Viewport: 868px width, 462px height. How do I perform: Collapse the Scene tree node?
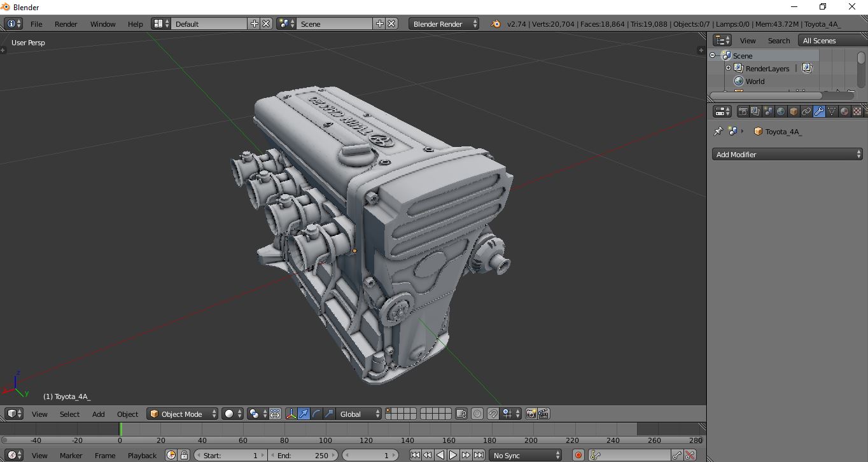[x=713, y=55]
